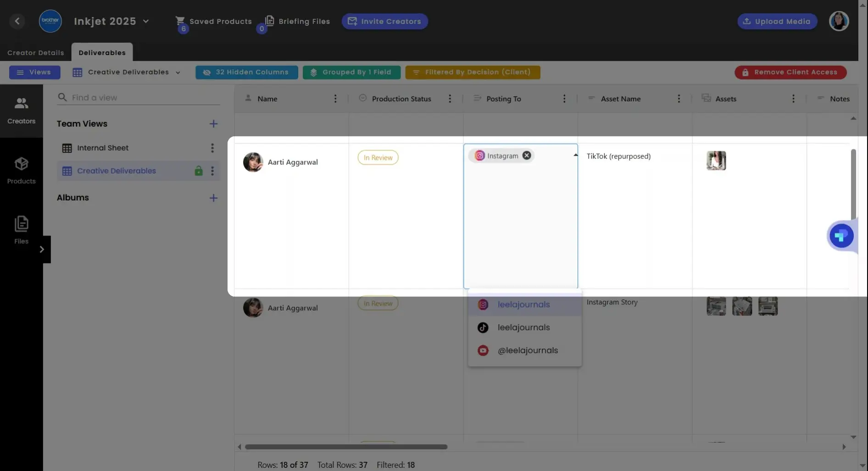The width and height of the screenshot is (868, 471).
Task: Switch to the Creator Details tab
Action: (x=35, y=52)
